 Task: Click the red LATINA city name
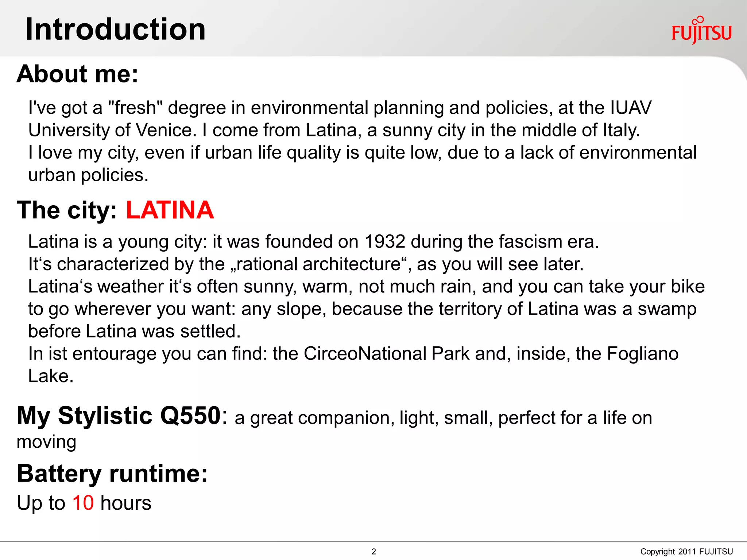[170, 210]
